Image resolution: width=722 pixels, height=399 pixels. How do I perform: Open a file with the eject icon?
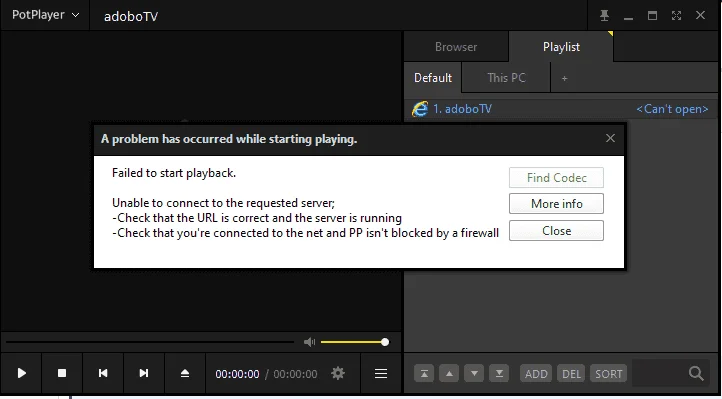tap(185, 373)
